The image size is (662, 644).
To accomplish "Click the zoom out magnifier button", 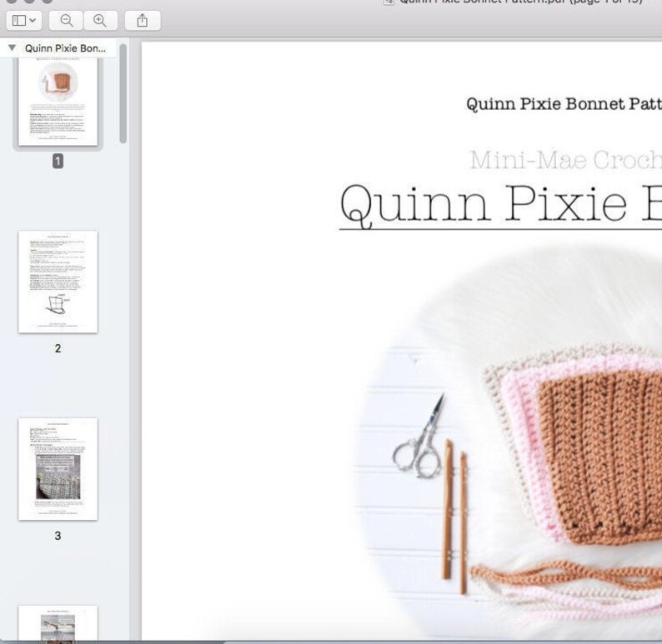I will (x=67, y=20).
